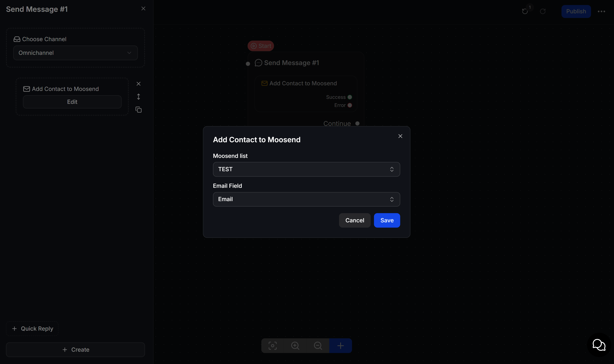Click the Continue output connector dot
The image size is (614, 364).
point(357,123)
